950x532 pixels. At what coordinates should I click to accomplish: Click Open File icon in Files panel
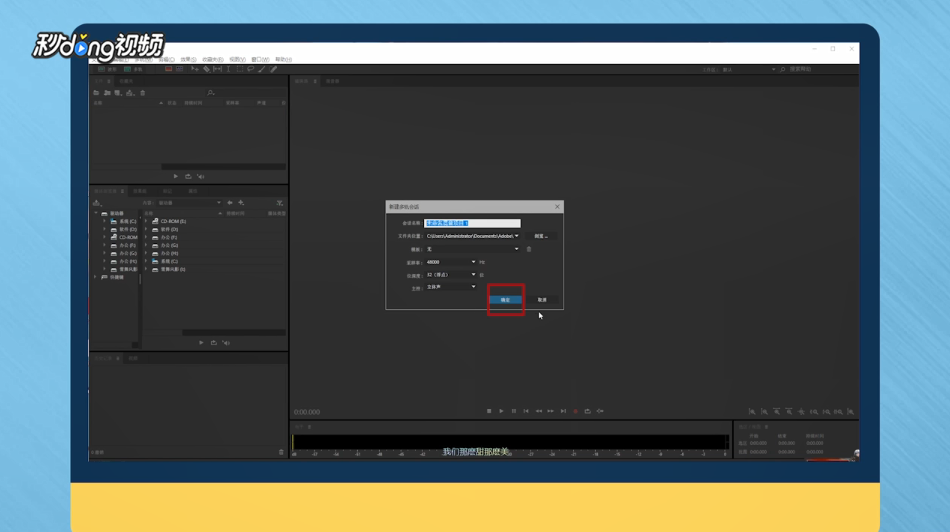tap(96, 93)
